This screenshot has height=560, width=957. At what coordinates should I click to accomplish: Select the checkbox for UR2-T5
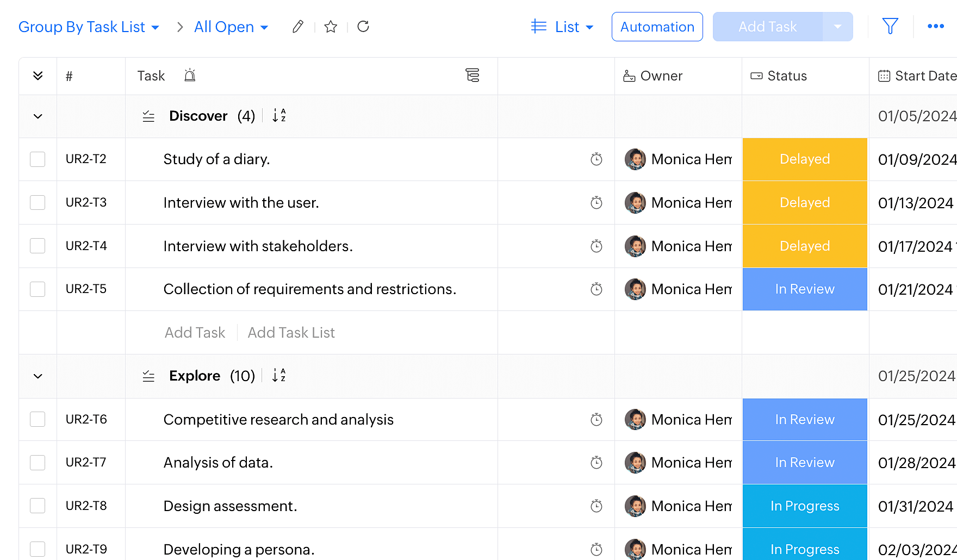coord(38,289)
